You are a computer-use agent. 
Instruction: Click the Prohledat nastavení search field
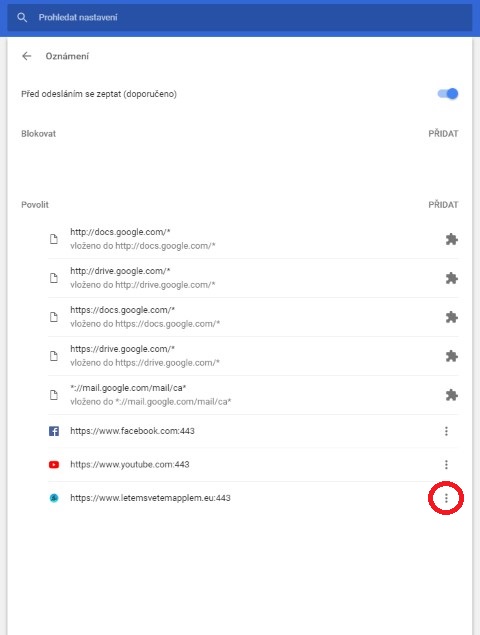point(240,17)
